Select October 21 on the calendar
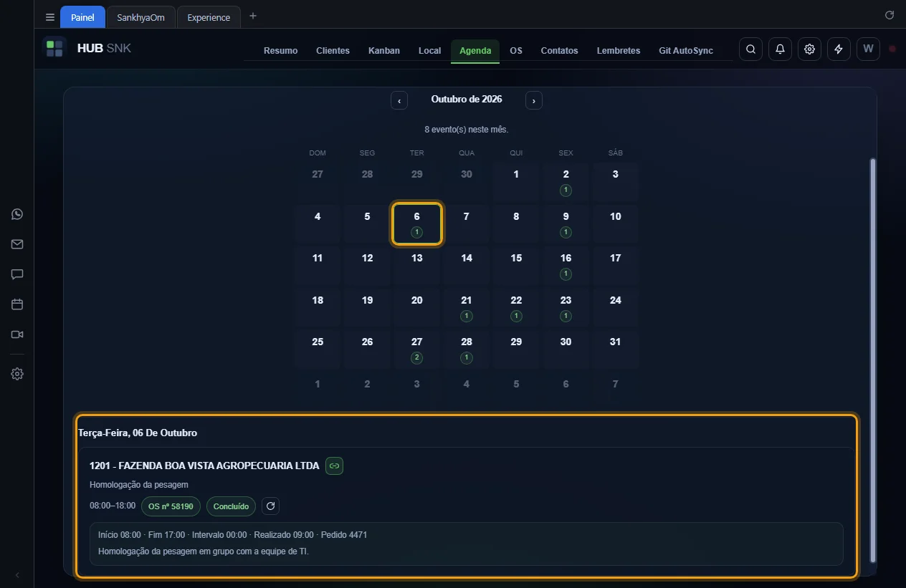 tap(467, 307)
